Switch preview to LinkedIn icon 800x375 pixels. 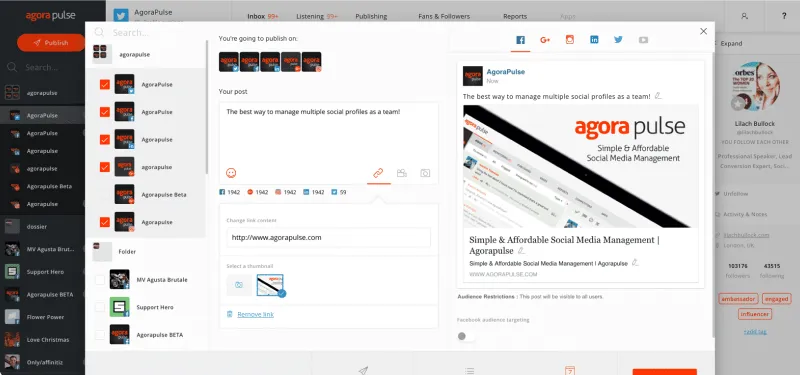click(x=594, y=40)
